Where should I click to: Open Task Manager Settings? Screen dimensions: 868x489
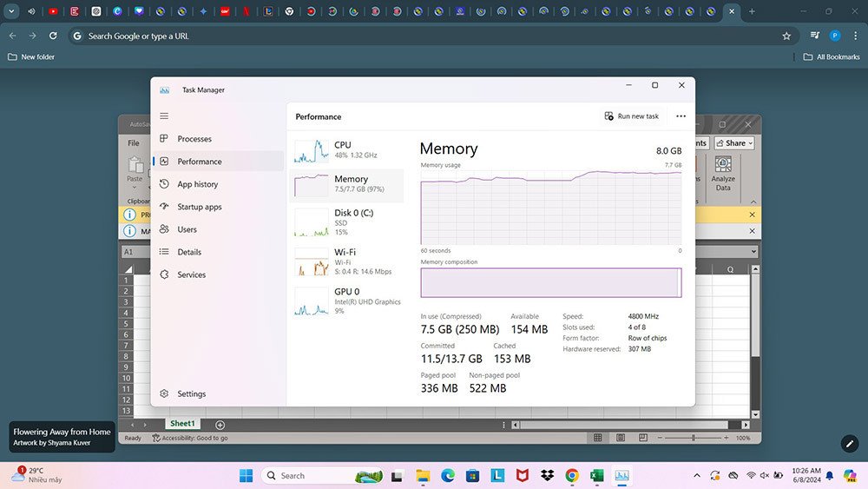[x=191, y=393]
